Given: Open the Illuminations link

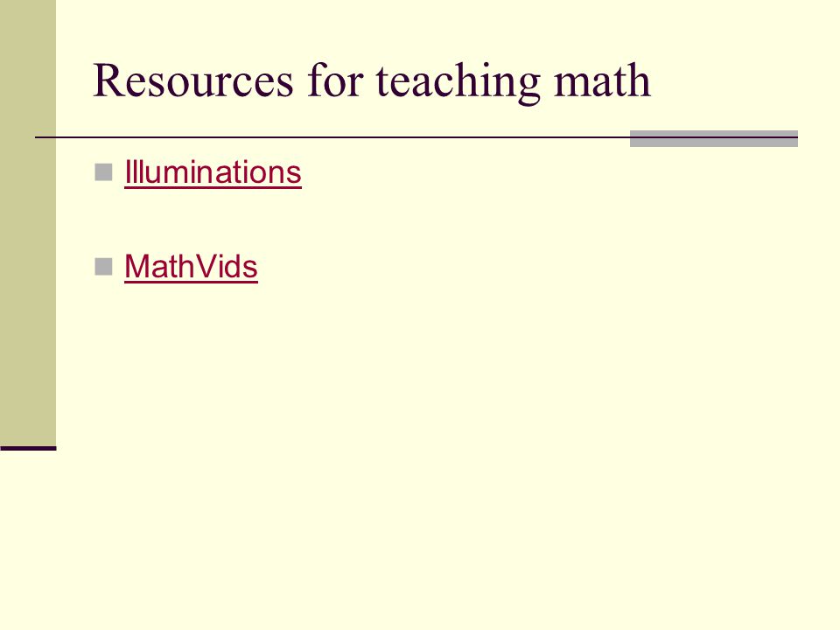Looking at the screenshot, I should click(x=213, y=172).
